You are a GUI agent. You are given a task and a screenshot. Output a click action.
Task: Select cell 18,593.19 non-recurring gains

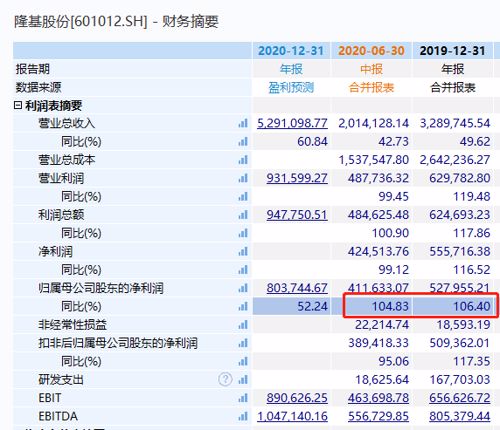point(463,325)
